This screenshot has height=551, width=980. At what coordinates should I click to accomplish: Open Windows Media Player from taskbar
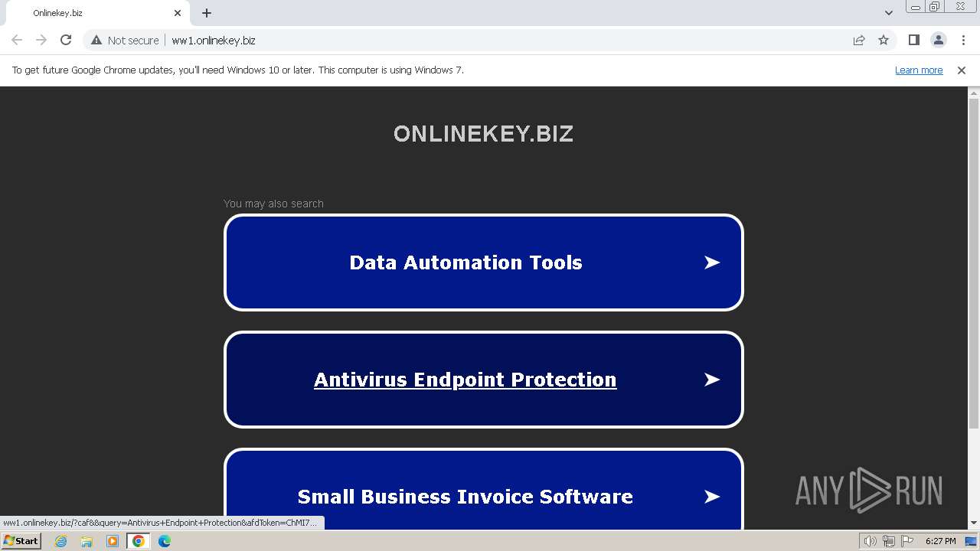[113, 541]
